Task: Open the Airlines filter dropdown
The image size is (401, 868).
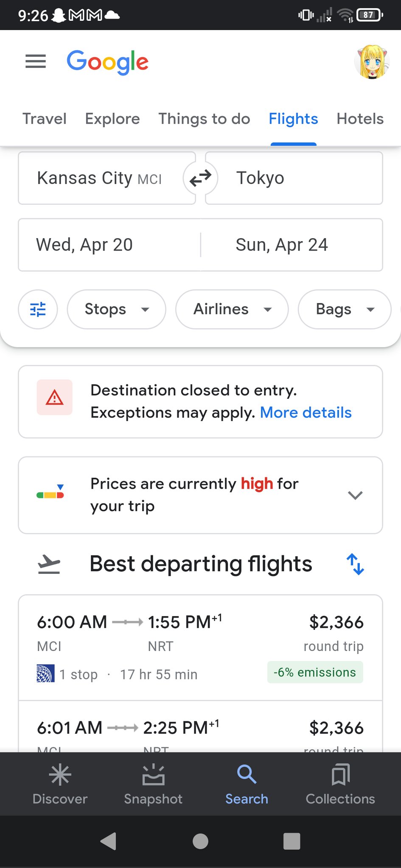Action: [x=232, y=309]
